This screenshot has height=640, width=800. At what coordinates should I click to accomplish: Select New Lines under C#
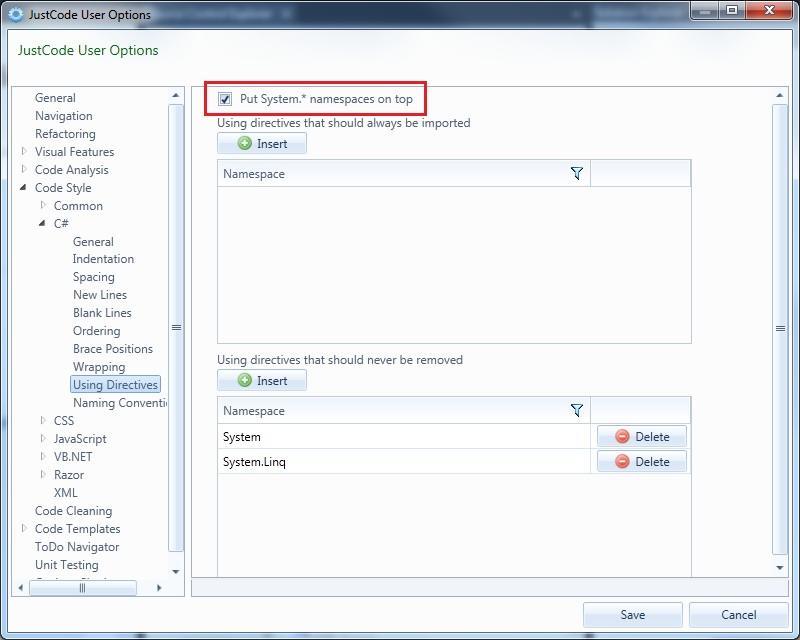(x=100, y=294)
